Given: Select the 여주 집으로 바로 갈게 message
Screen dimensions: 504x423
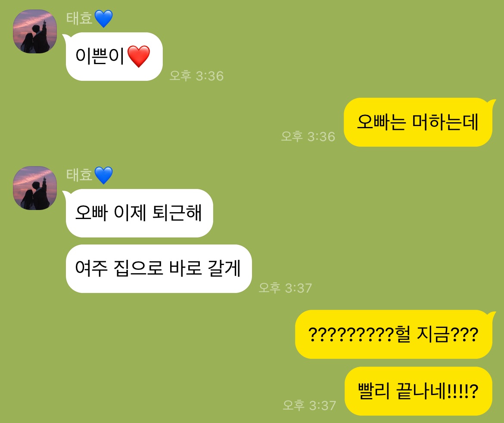Looking at the screenshot, I should (159, 269).
